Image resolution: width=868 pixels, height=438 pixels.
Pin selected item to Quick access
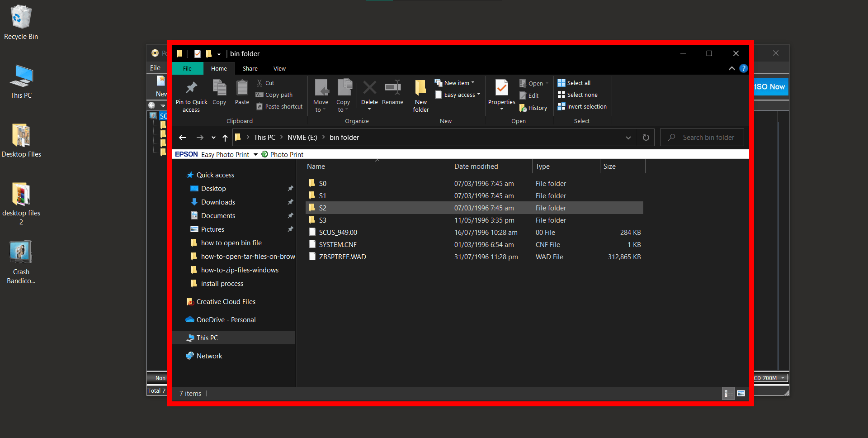click(191, 95)
